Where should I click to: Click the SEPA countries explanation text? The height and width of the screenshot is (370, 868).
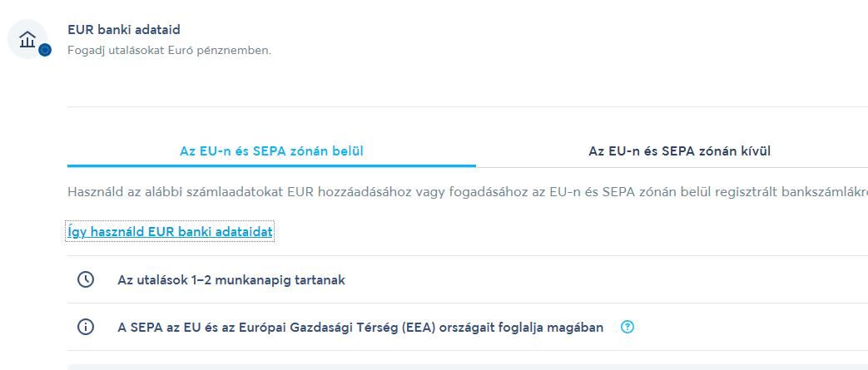click(360, 328)
